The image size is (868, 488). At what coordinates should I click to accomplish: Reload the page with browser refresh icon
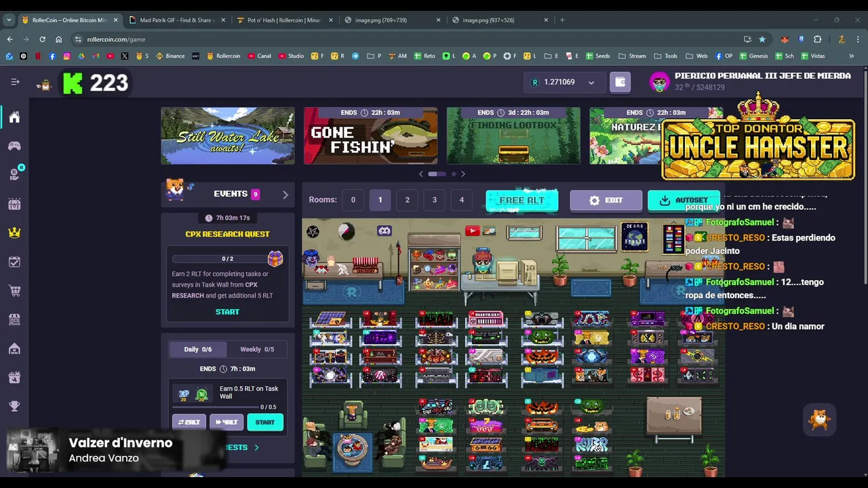click(42, 39)
